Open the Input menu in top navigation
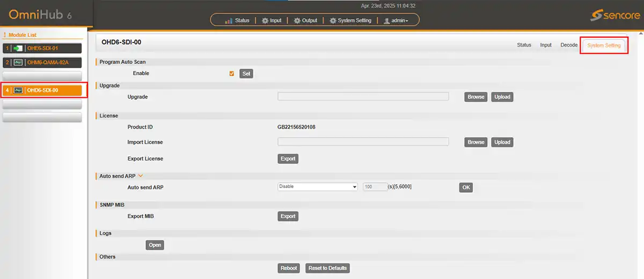This screenshot has height=279, width=644. coord(272,20)
